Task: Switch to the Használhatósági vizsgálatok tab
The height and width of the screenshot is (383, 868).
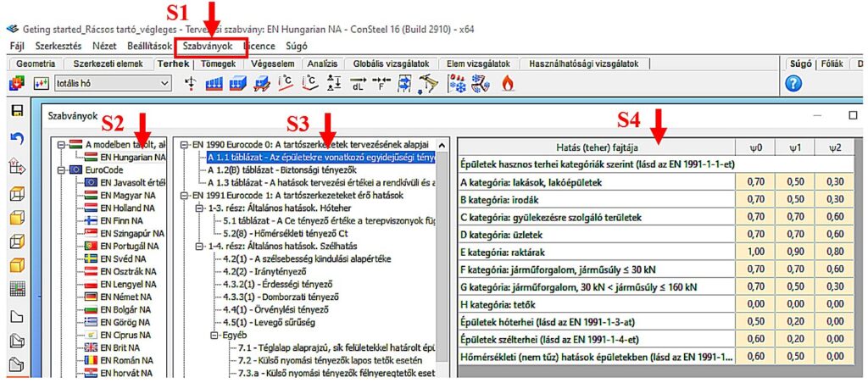Action: click(583, 64)
